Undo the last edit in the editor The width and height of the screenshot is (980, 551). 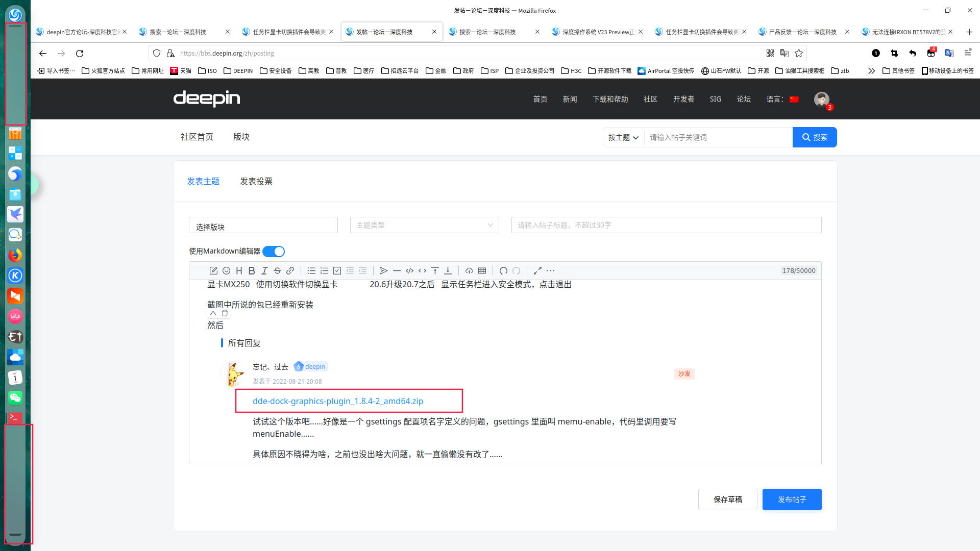click(x=503, y=270)
